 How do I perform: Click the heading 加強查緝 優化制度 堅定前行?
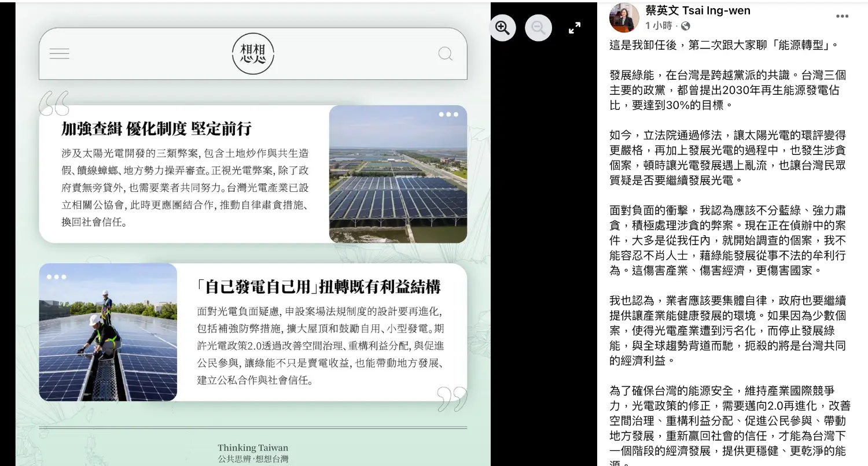156,128
